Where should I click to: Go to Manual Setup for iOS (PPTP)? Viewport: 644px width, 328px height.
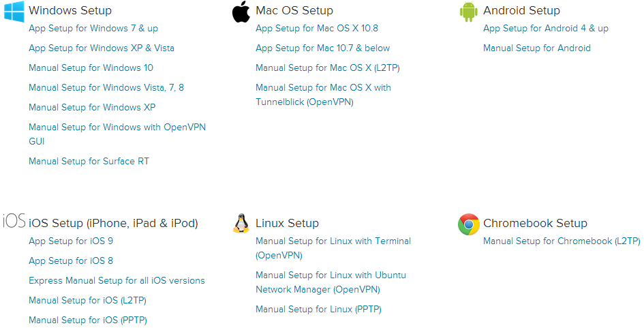pos(88,320)
